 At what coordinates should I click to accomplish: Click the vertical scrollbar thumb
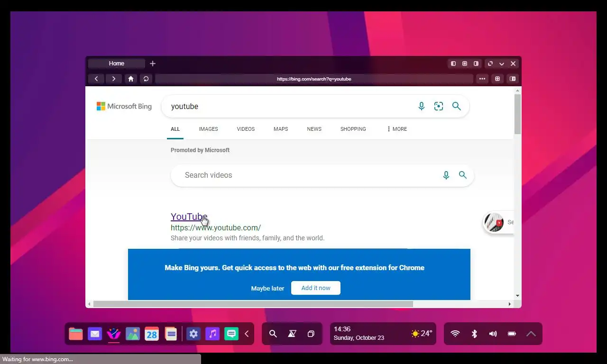517,114
